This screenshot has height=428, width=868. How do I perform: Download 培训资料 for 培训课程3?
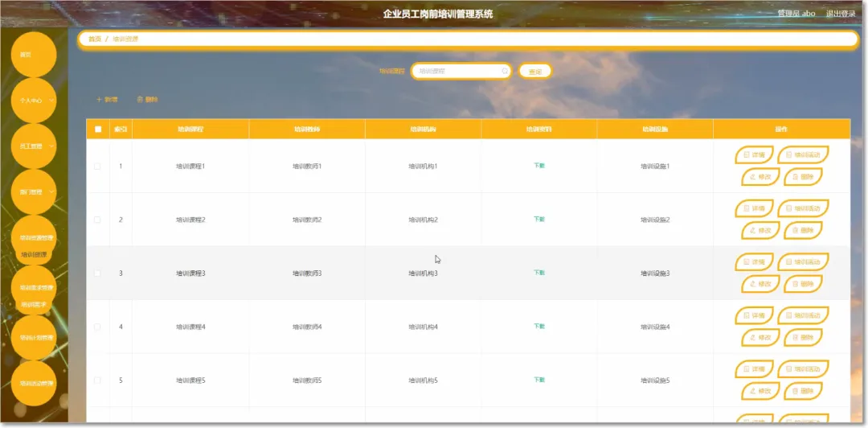pyautogui.click(x=539, y=273)
